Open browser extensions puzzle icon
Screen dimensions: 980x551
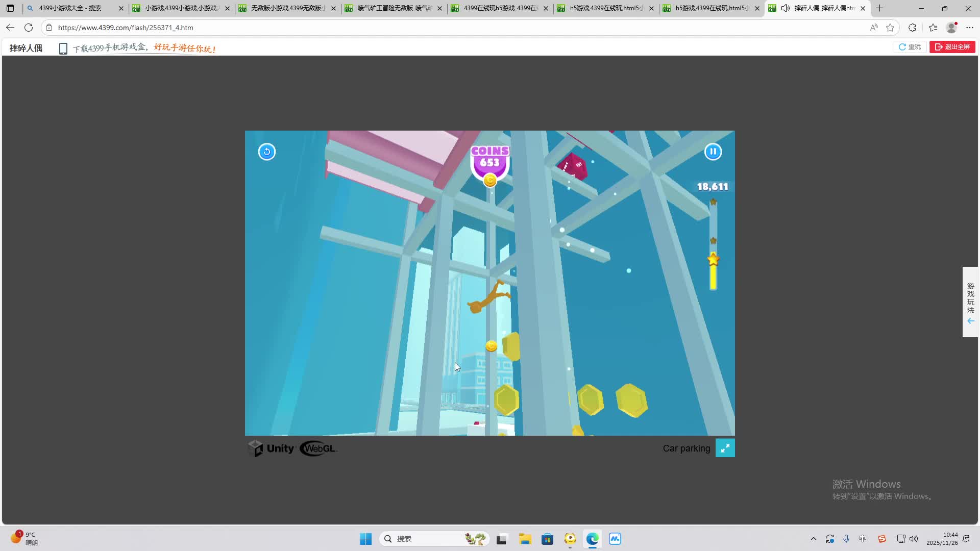pos(912,28)
